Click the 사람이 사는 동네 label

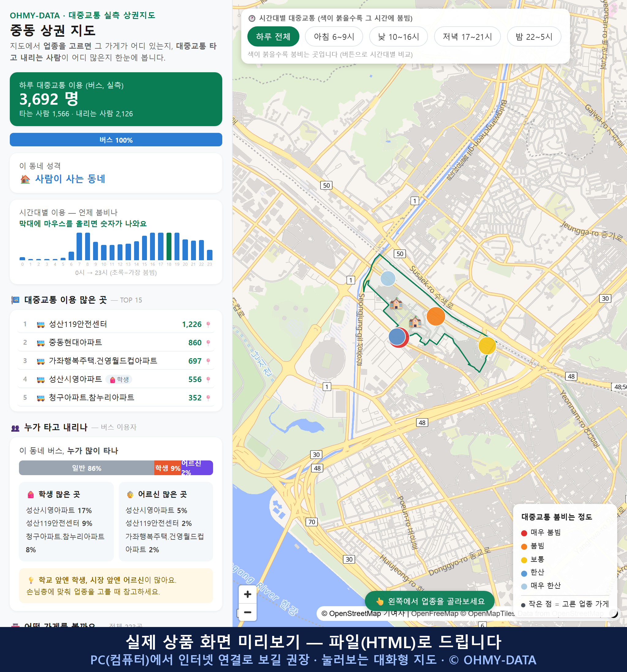pos(70,179)
